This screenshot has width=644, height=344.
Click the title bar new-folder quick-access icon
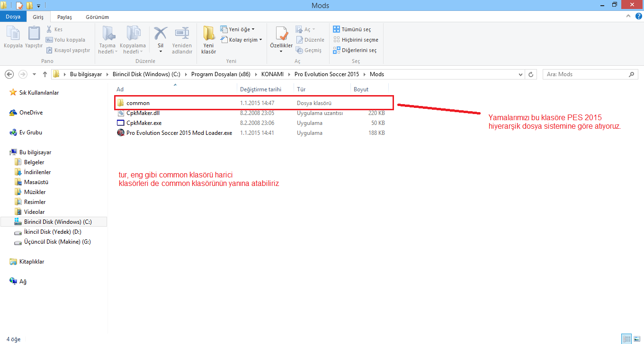tap(29, 6)
